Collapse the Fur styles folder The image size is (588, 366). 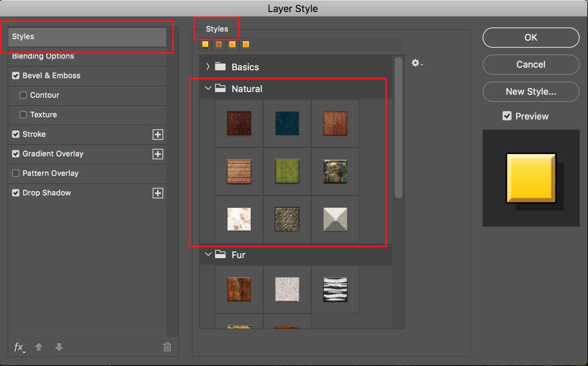click(x=208, y=254)
